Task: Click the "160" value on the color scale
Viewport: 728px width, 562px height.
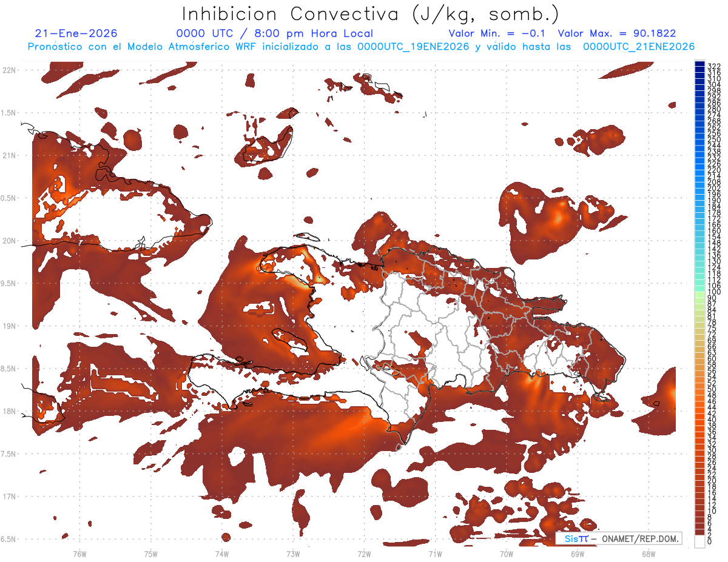Action: pos(713,231)
